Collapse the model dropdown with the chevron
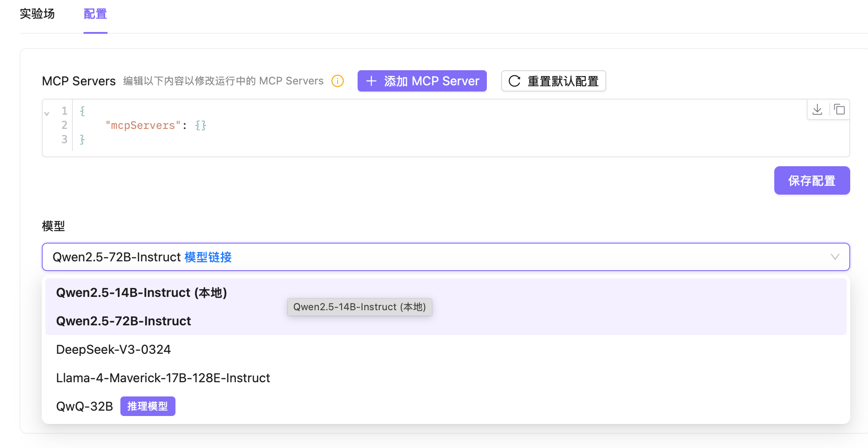 pos(835,257)
